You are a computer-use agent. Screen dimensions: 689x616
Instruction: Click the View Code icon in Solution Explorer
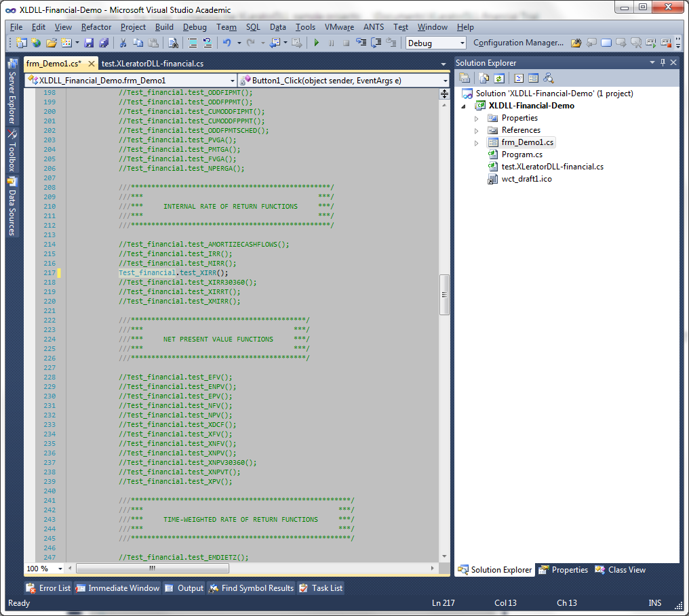tap(519, 79)
